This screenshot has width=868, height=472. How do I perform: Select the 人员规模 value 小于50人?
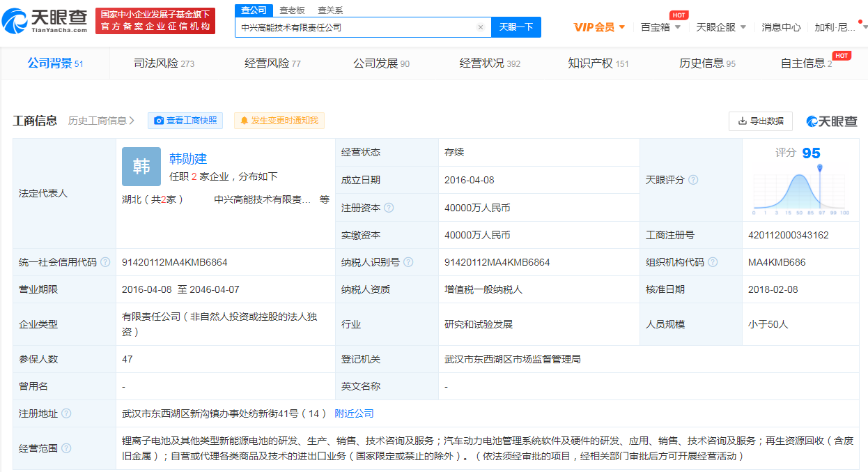(768, 324)
